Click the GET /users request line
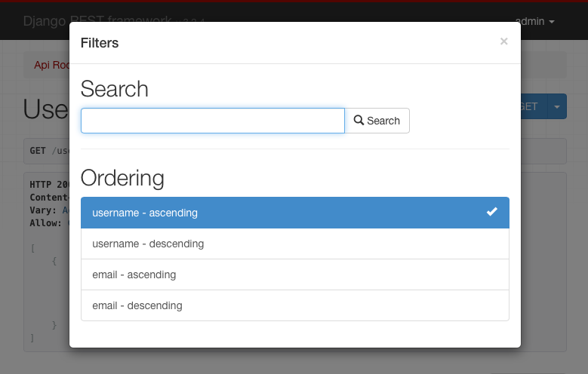This screenshot has width=588, height=374. [48, 151]
